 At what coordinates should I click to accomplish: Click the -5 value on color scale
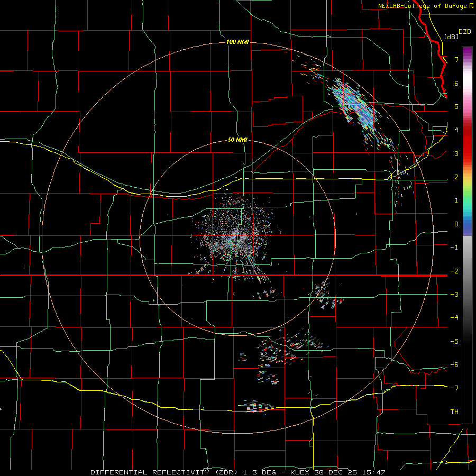tap(454, 341)
